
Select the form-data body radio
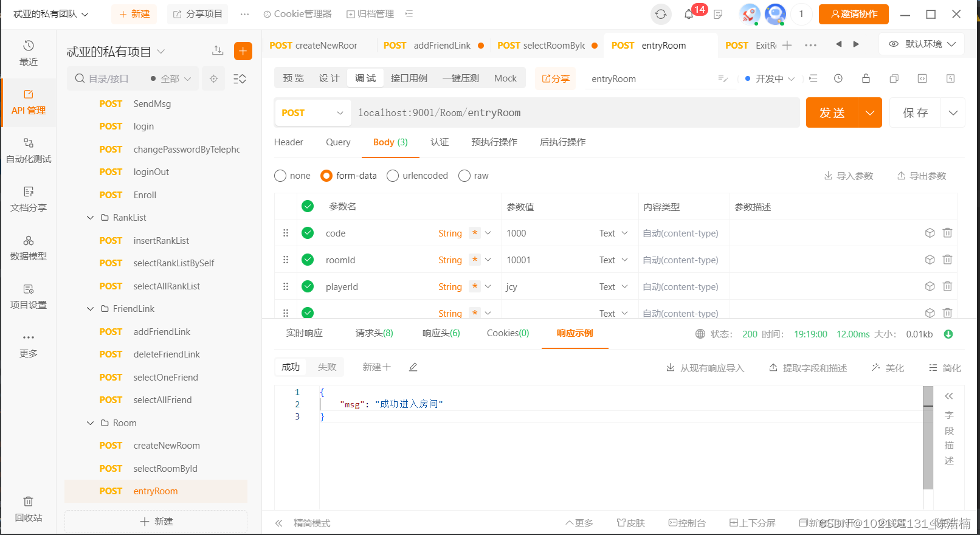pyautogui.click(x=326, y=176)
